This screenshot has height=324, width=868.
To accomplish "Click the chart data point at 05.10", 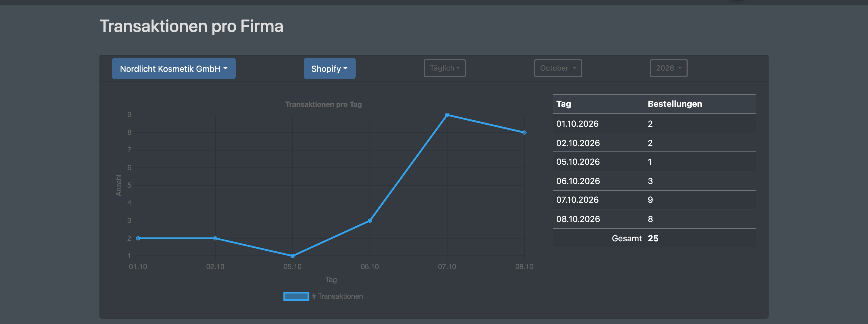I will [x=292, y=256].
